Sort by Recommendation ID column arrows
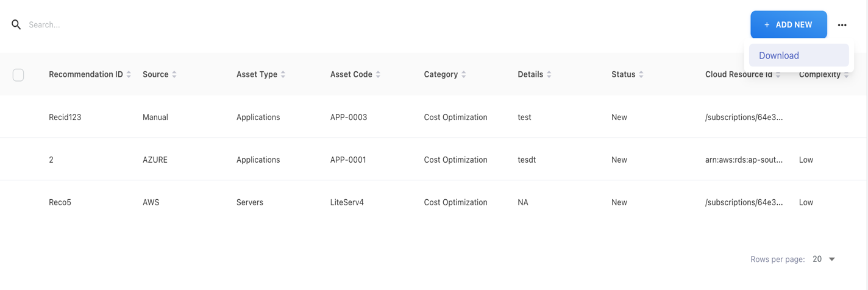This screenshot has height=290, width=868. click(129, 74)
